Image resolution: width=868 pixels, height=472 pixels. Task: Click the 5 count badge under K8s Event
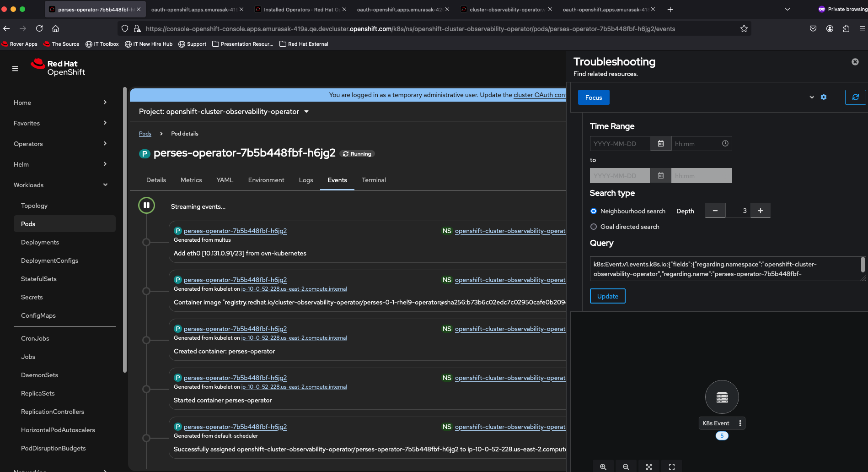[x=722, y=436]
